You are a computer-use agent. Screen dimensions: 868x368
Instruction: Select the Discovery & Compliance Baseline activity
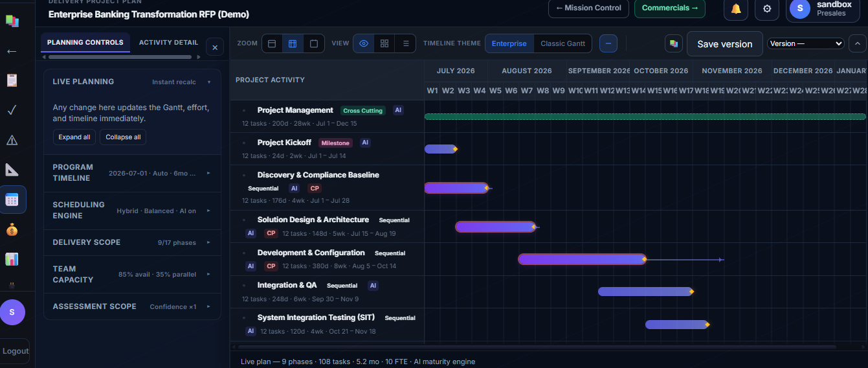point(318,175)
